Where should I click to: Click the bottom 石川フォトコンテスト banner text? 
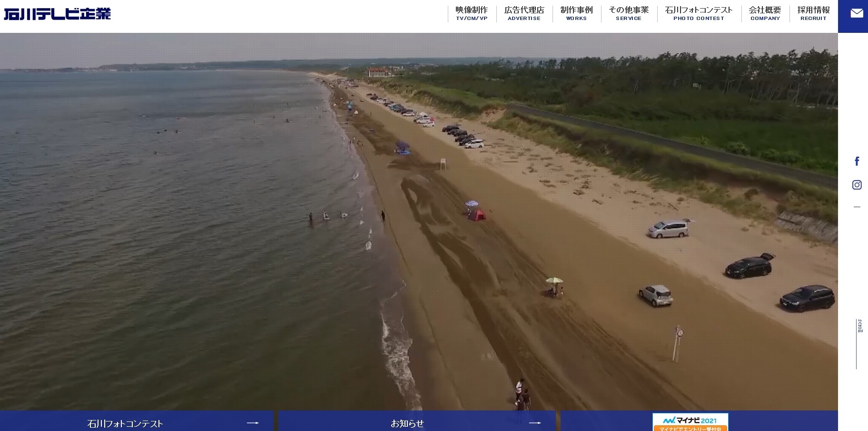tap(125, 423)
